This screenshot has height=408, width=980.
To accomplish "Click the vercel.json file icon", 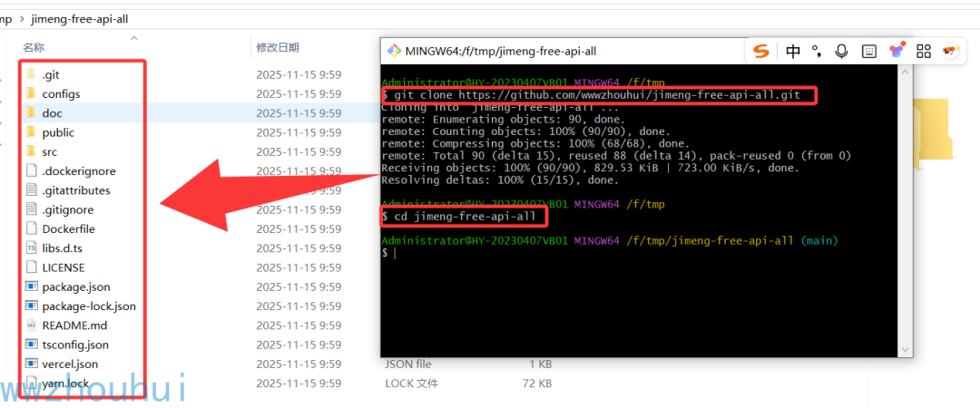I will (x=31, y=364).
